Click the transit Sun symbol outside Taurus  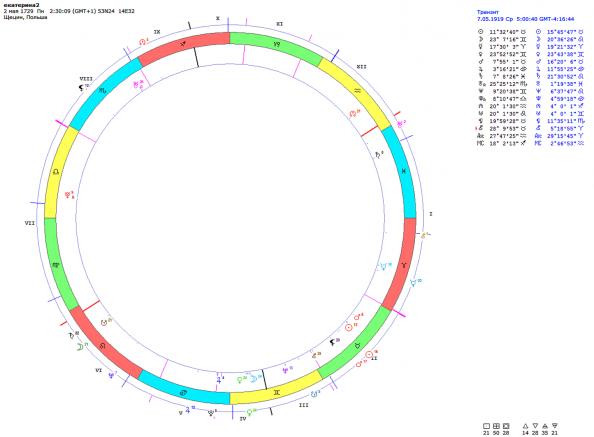coord(369,355)
